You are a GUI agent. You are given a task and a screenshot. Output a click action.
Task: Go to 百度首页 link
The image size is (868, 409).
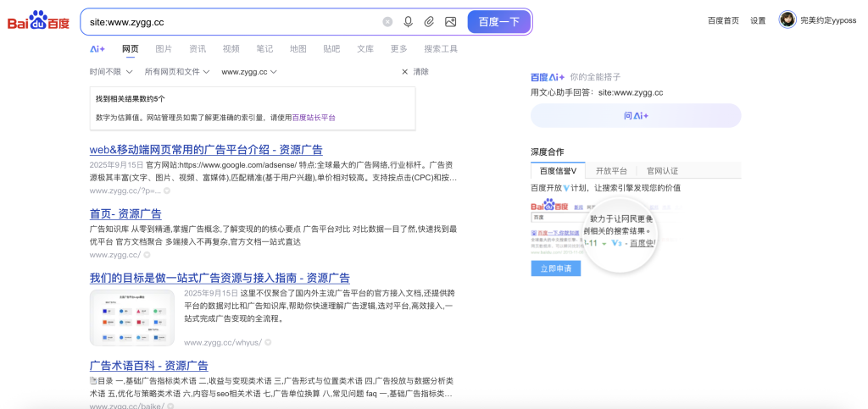(723, 20)
